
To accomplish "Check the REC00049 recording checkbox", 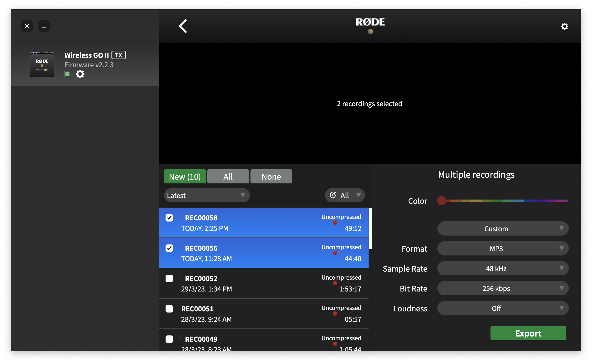I will 169,339.
